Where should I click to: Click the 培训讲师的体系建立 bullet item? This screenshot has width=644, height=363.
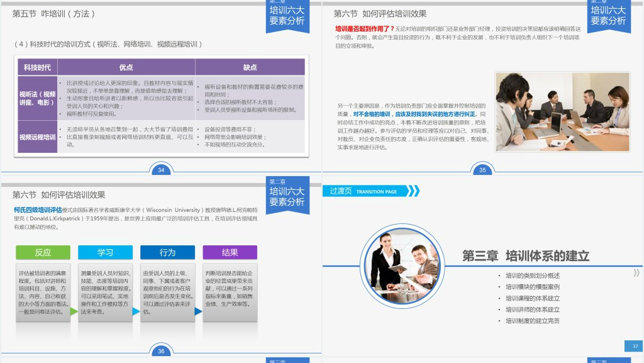tap(532, 310)
